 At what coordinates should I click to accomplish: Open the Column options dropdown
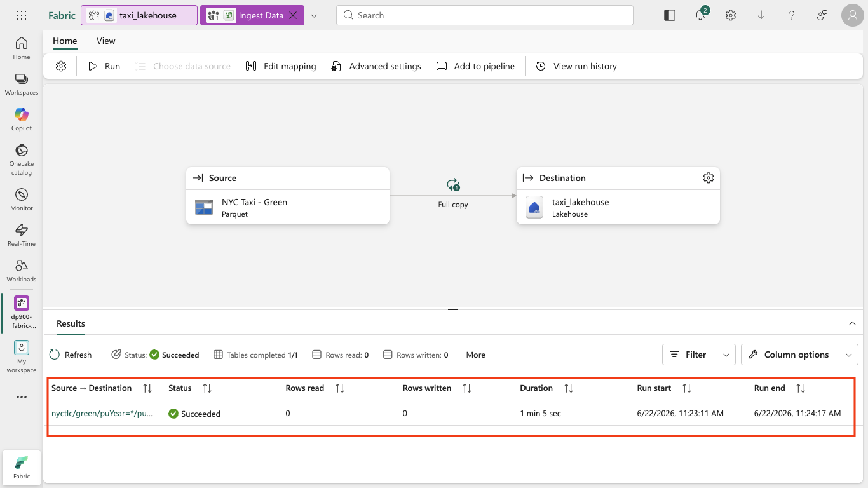click(x=799, y=355)
